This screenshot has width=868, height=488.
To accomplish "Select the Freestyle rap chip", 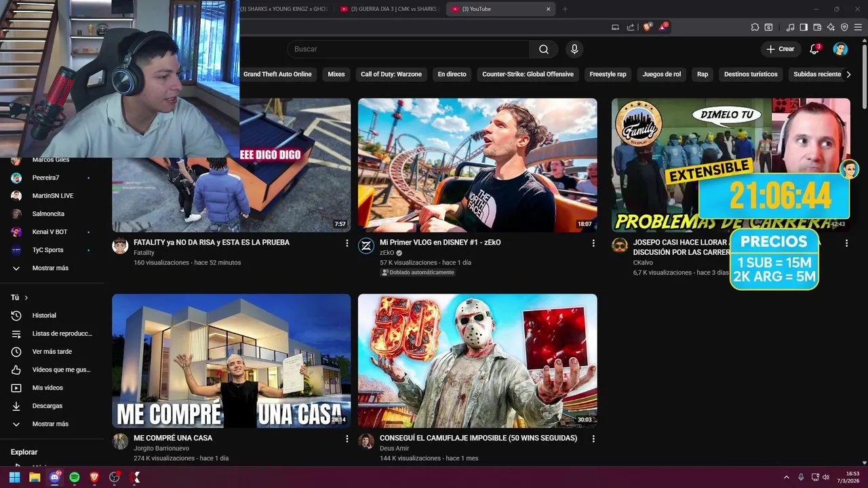I will tap(608, 74).
